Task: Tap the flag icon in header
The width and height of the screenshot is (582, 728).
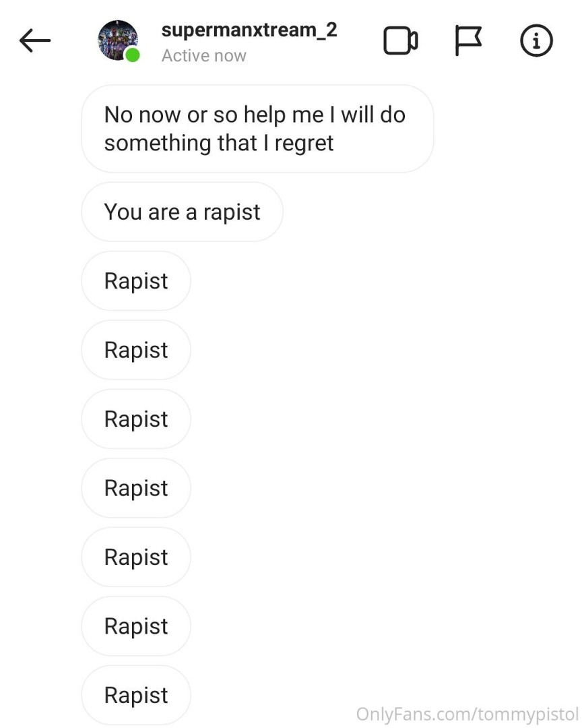Action: [x=468, y=41]
